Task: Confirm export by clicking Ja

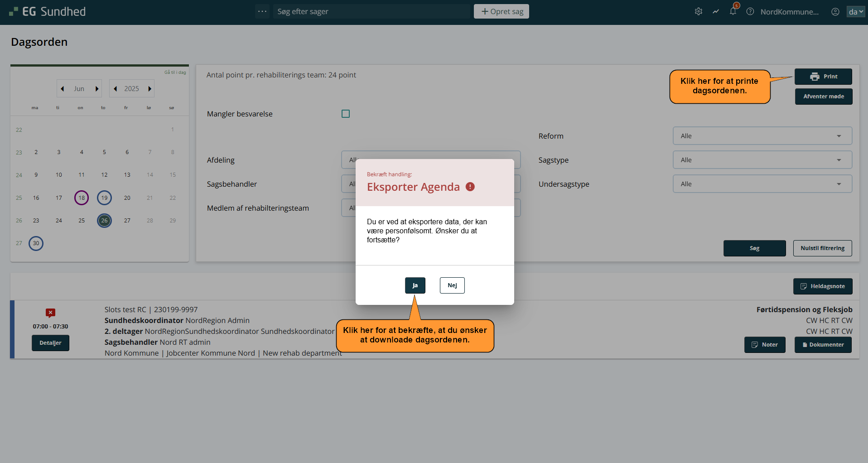Action: point(415,285)
